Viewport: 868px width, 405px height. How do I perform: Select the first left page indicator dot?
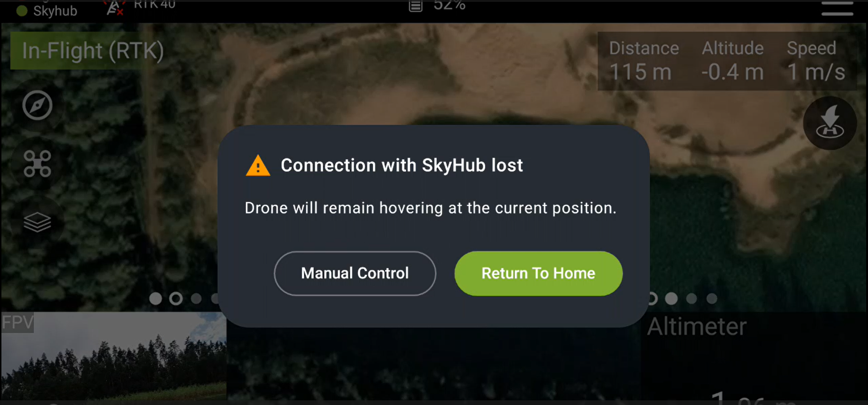tap(155, 298)
